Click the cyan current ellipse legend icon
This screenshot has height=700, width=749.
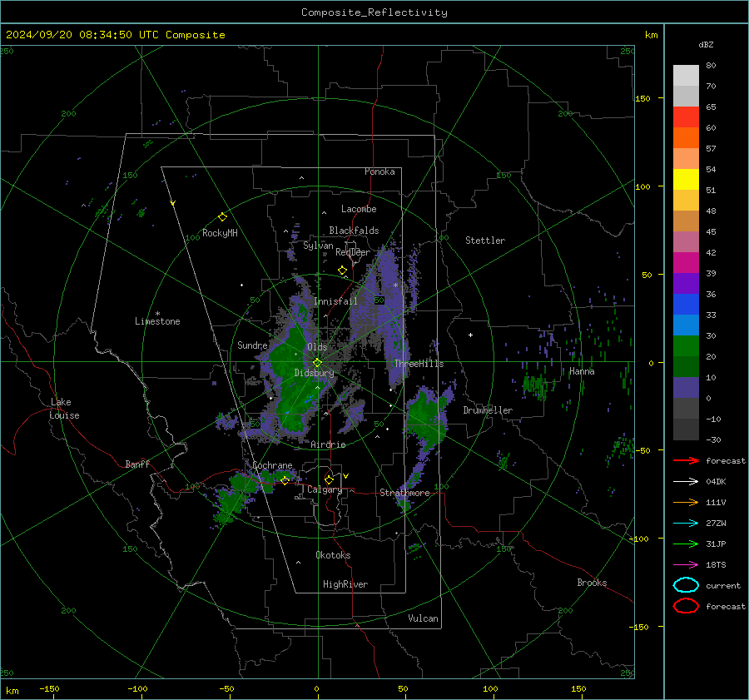click(686, 585)
